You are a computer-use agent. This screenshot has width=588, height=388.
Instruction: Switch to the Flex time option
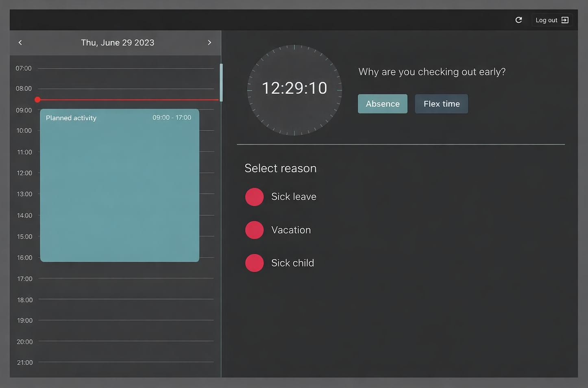click(441, 104)
